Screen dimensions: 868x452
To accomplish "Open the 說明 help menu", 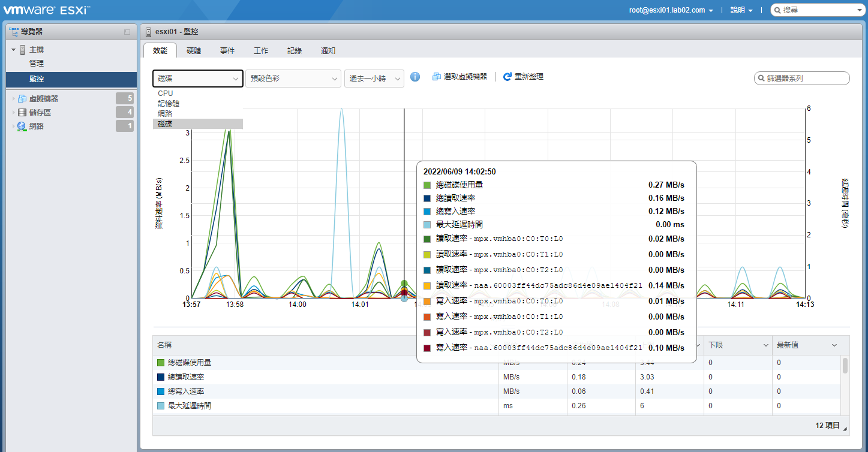I will tap(741, 10).
